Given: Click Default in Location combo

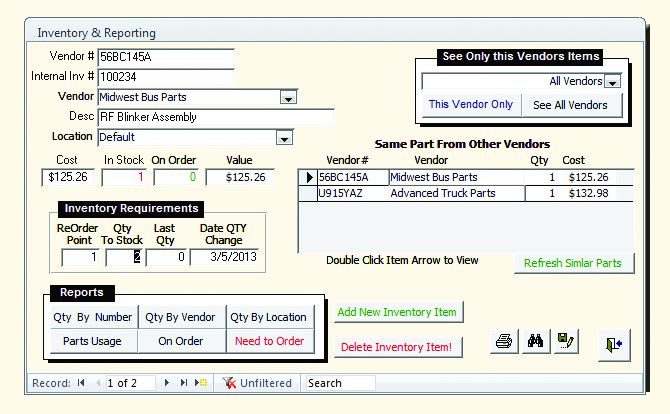Looking at the screenshot, I should point(117,137).
